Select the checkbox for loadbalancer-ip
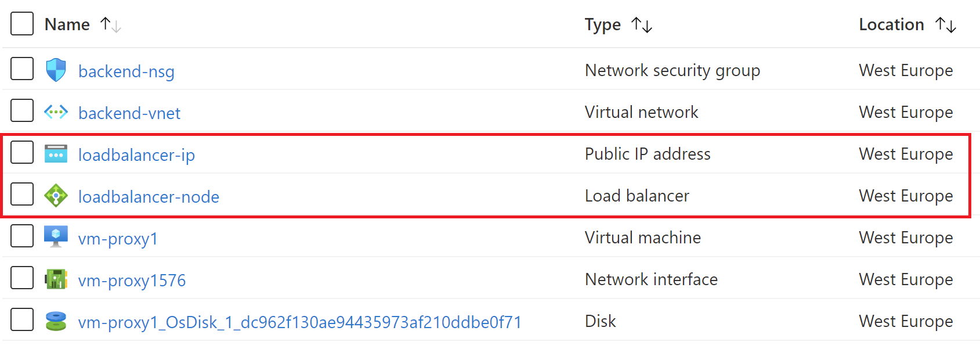 21,152
